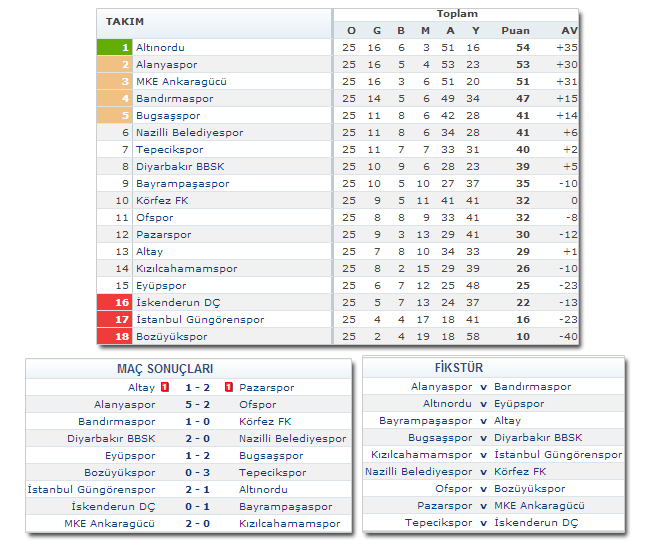
Task: Click red rank 18 badge
Action: click(x=114, y=336)
